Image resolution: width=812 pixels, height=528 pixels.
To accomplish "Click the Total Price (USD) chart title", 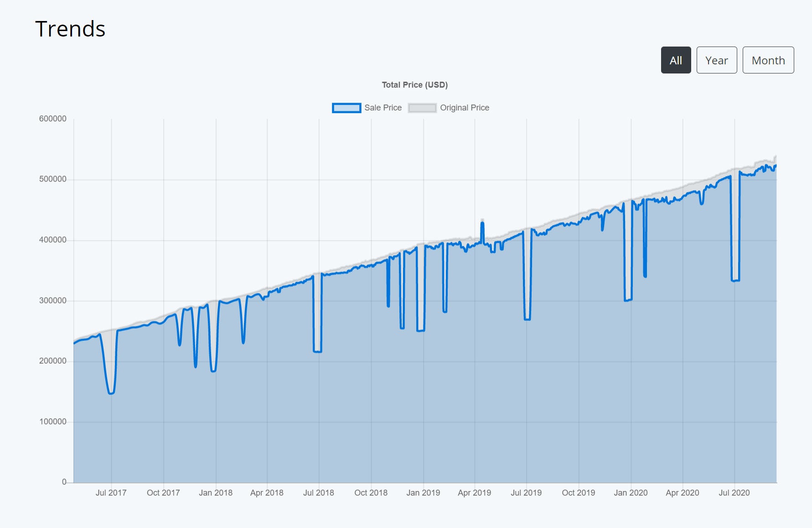I will coord(414,84).
